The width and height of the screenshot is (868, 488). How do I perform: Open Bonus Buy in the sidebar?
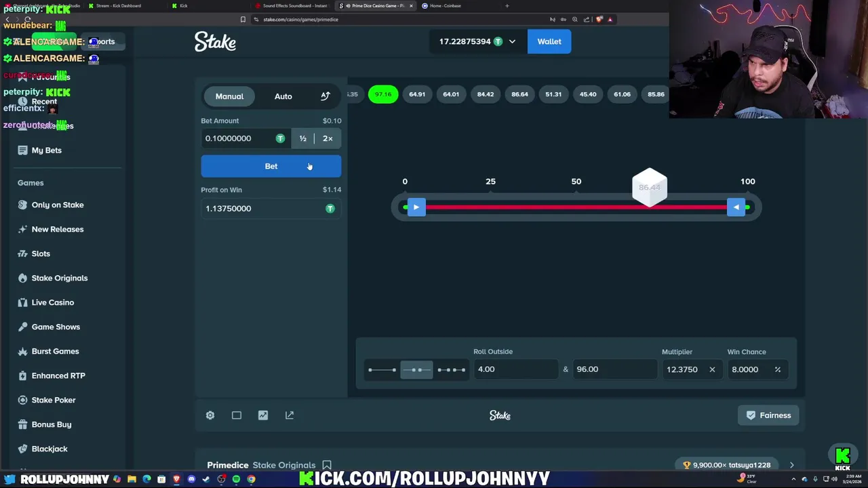(x=52, y=424)
